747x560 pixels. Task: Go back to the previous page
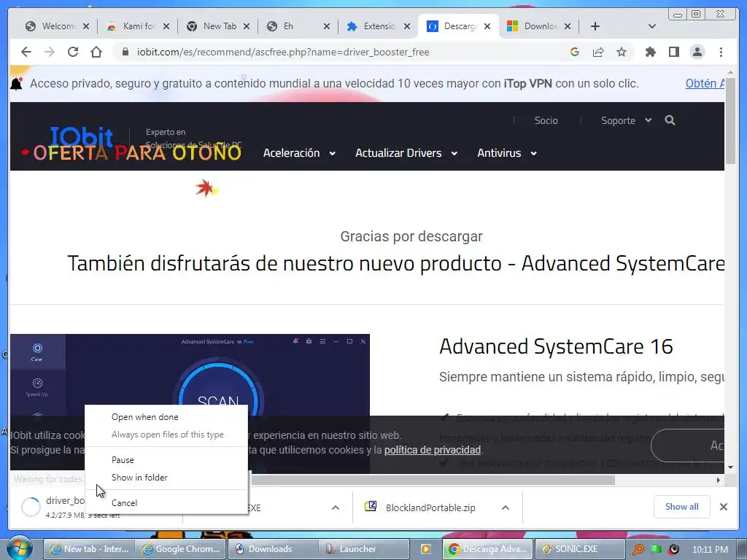click(26, 52)
